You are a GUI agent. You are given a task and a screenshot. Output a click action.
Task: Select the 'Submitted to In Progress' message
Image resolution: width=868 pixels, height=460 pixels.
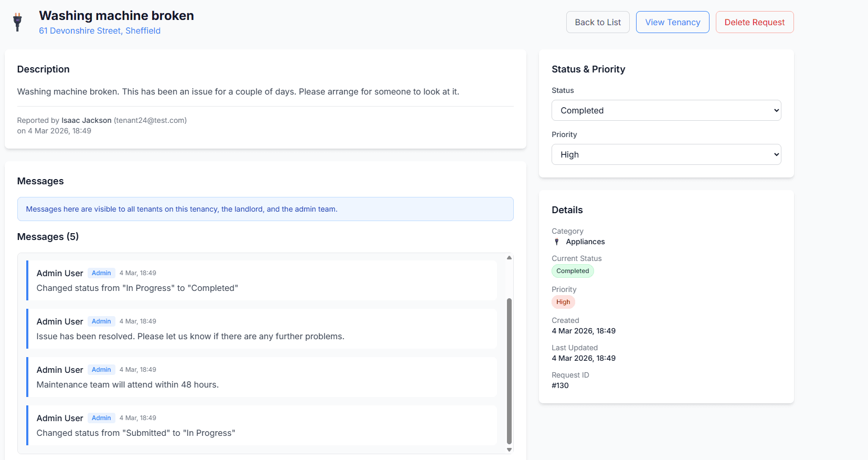click(x=261, y=425)
